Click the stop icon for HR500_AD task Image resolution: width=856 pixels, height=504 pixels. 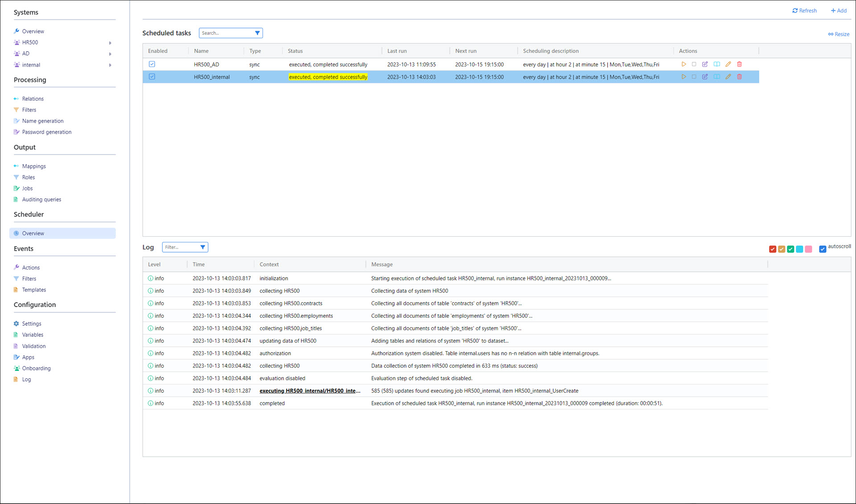[x=694, y=64]
